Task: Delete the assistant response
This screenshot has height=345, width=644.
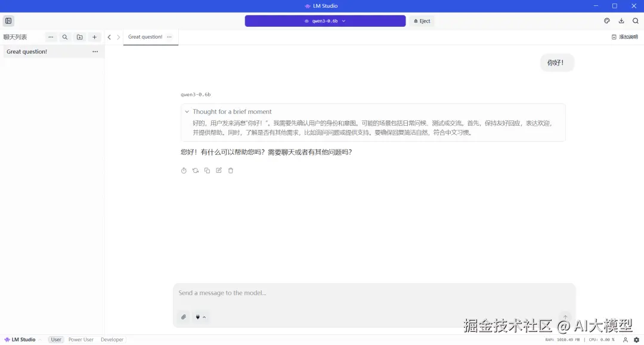Action: (x=231, y=170)
